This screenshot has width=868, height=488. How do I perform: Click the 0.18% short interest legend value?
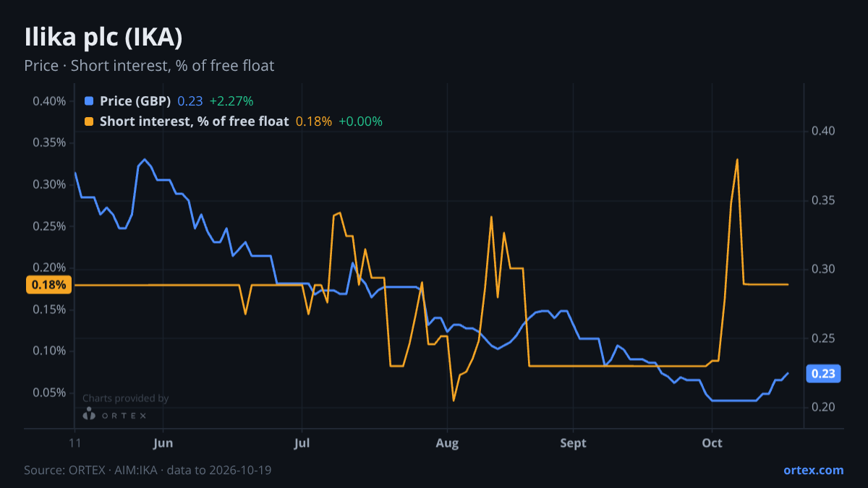point(314,121)
